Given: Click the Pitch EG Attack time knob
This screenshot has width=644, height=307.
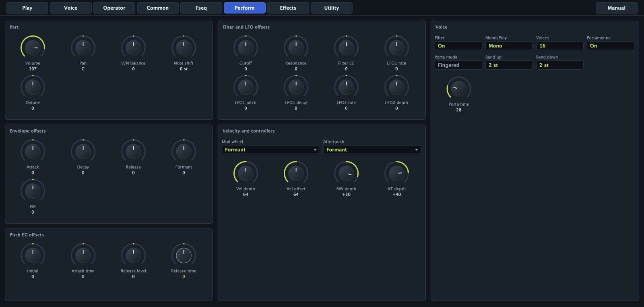Looking at the screenshot, I should point(83,255).
